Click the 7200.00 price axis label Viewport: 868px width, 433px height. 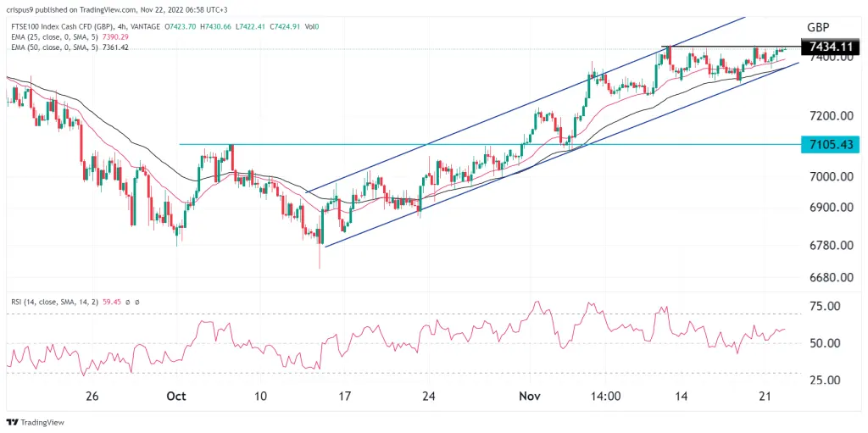830,116
